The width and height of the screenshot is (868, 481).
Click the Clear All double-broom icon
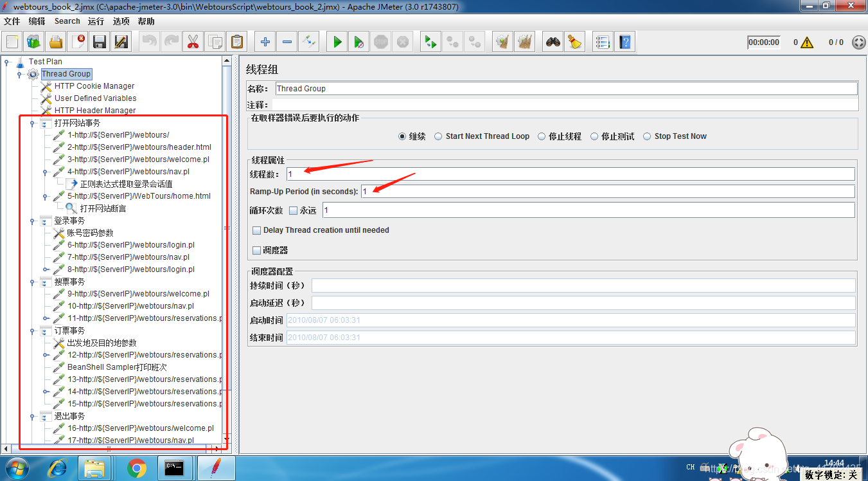[525, 42]
